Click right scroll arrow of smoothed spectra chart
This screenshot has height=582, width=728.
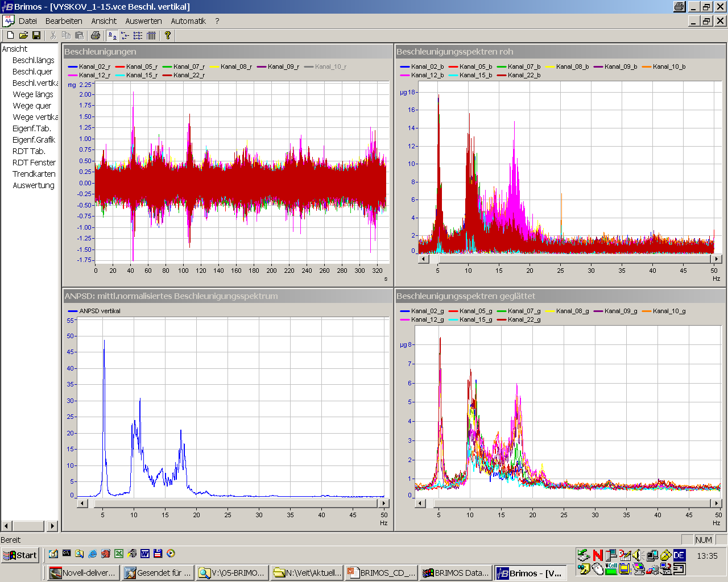pos(717,503)
